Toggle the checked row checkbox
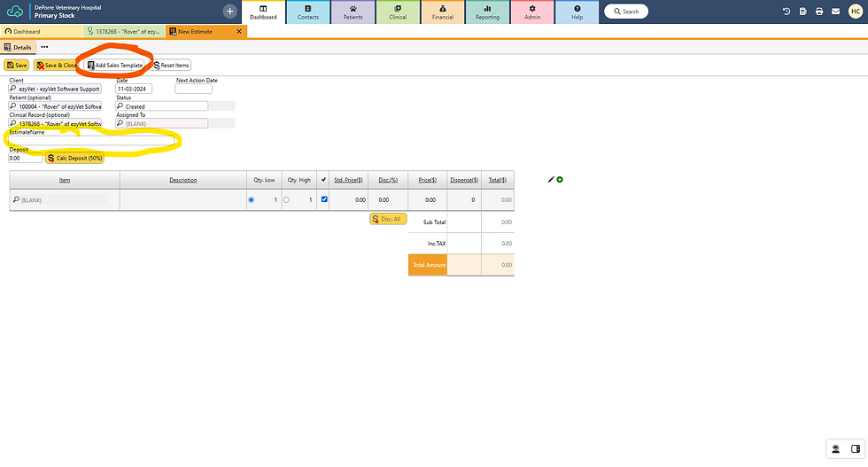 coord(324,199)
